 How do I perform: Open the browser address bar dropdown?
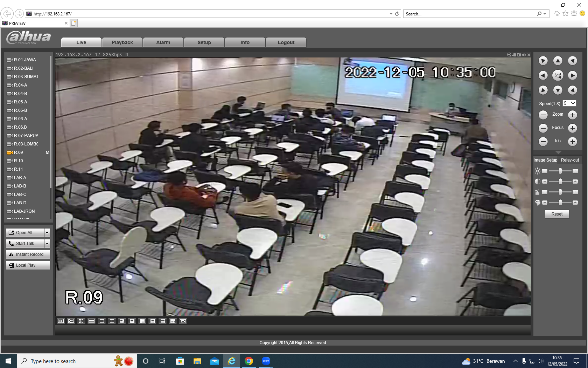pyautogui.click(x=391, y=14)
